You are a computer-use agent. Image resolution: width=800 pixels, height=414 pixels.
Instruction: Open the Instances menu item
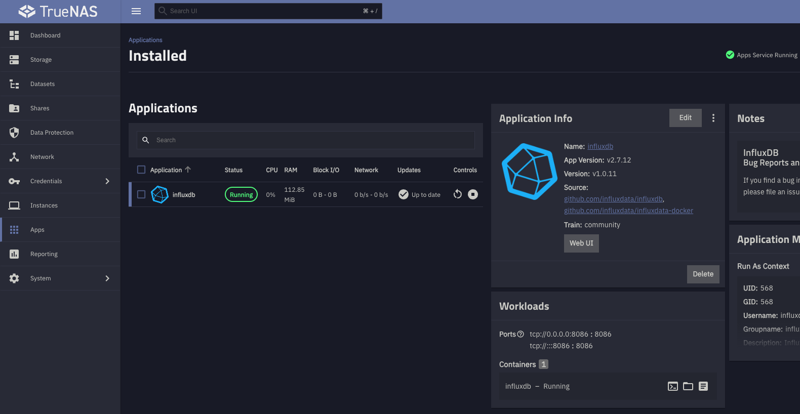tap(60, 205)
